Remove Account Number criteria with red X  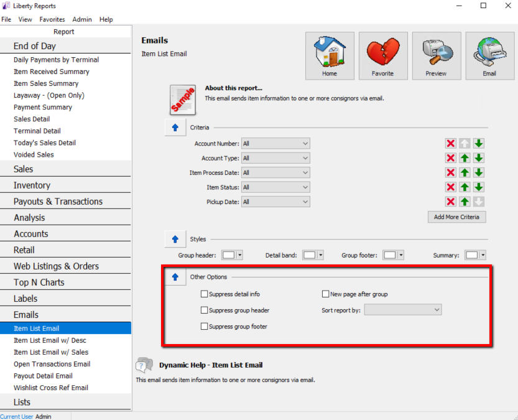tap(451, 143)
